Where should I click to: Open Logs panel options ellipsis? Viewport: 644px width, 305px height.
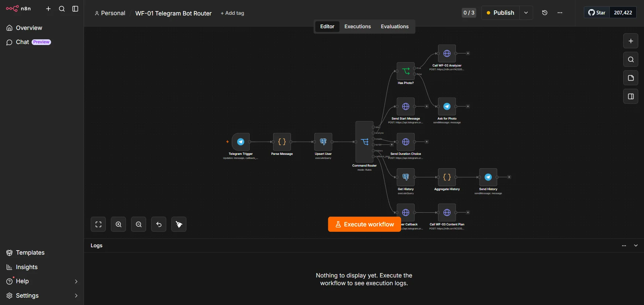(624, 246)
